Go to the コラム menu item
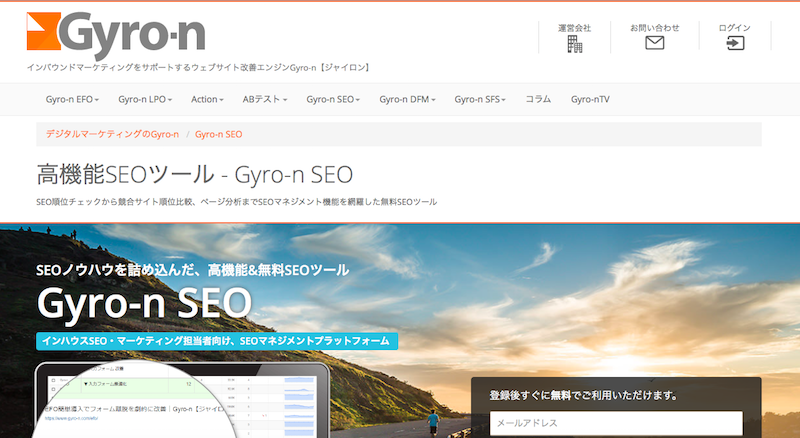 pyautogui.click(x=538, y=100)
